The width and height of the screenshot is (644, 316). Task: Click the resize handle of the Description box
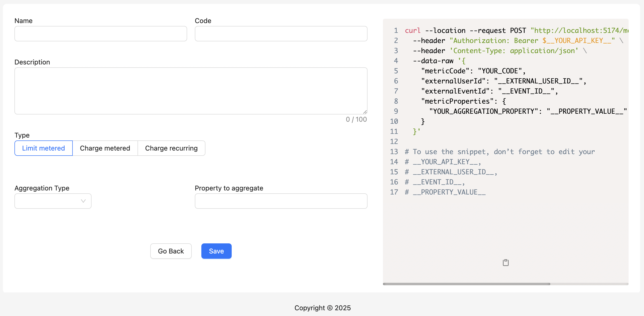pyautogui.click(x=365, y=112)
